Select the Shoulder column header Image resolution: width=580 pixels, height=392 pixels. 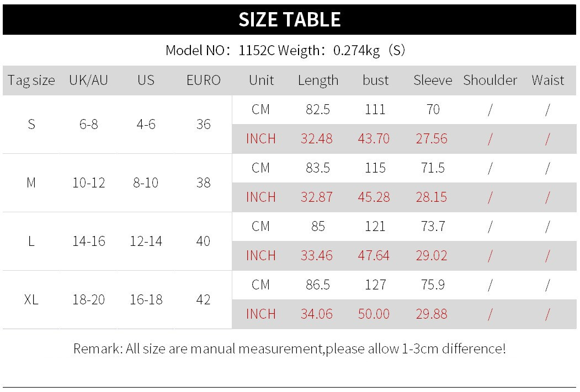coord(490,80)
